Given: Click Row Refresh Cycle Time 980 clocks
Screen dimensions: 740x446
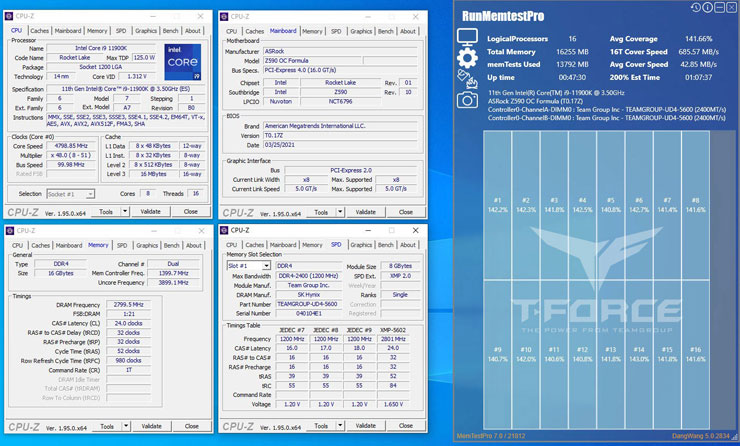Looking at the screenshot, I should tap(128, 360).
